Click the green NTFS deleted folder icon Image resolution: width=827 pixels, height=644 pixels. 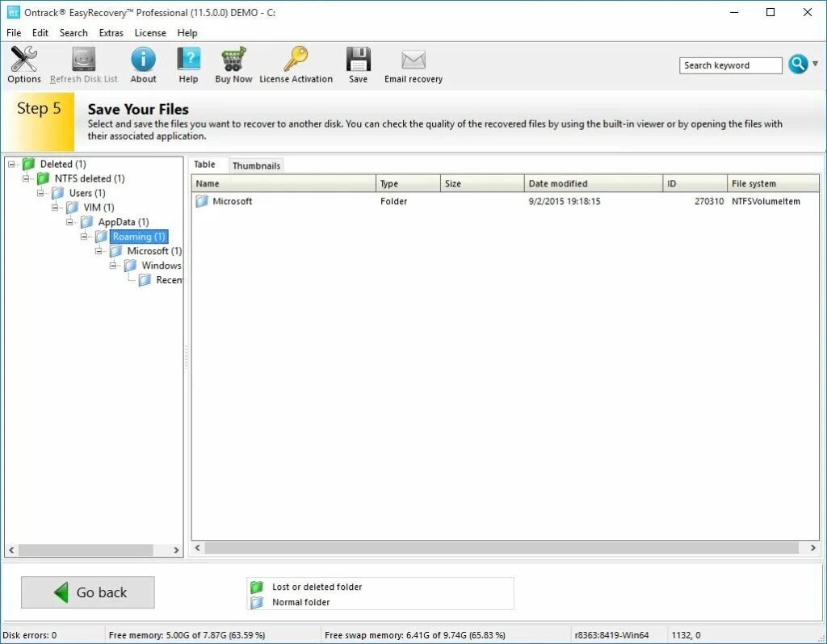point(44,178)
